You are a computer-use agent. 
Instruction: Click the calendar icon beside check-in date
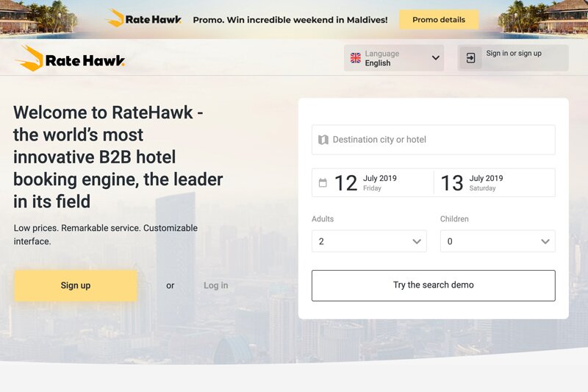(x=323, y=182)
